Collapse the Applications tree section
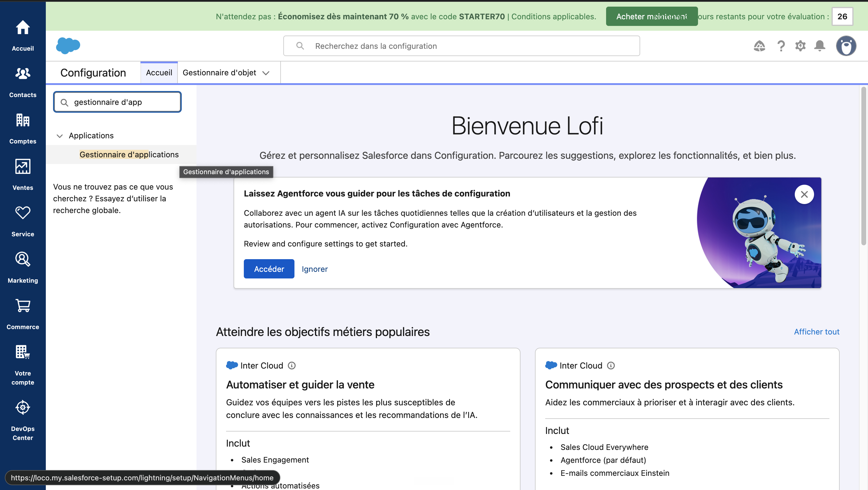Screen dimensions: 868x490 click(x=60, y=136)
